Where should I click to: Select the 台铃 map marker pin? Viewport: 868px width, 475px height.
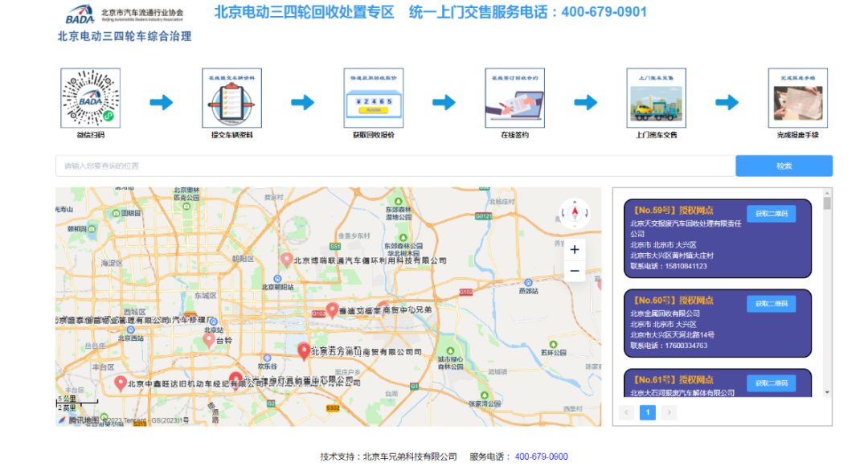tap(209, 340)
